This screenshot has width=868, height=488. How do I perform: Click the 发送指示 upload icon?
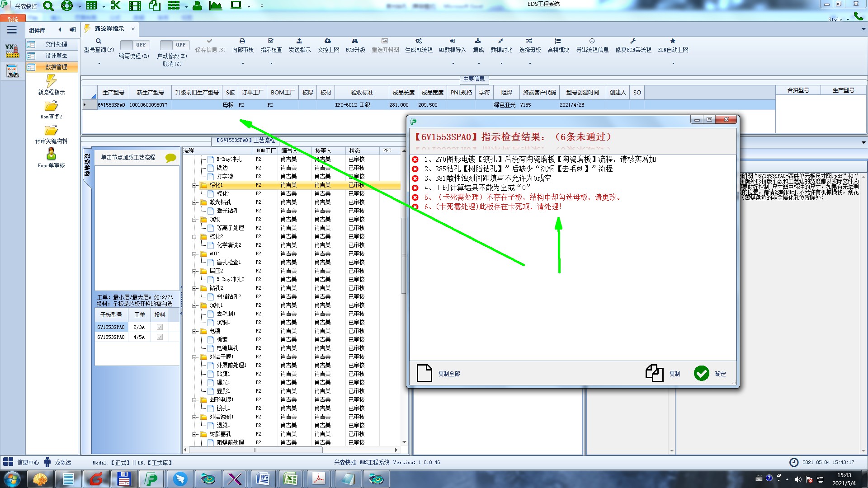pyautogui.click(x=299, y=41)
